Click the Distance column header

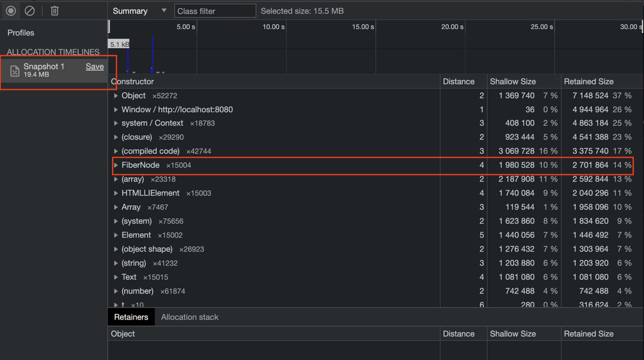458,82
